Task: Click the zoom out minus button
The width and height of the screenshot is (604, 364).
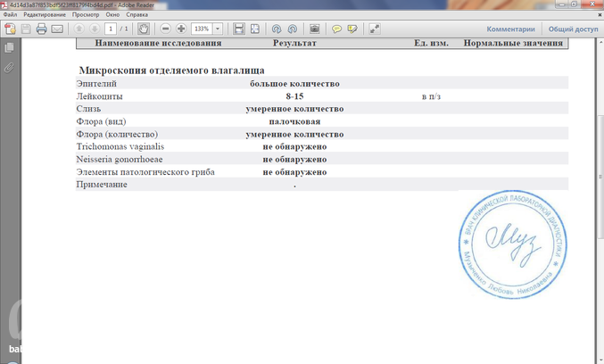Action: click(163, 29)
